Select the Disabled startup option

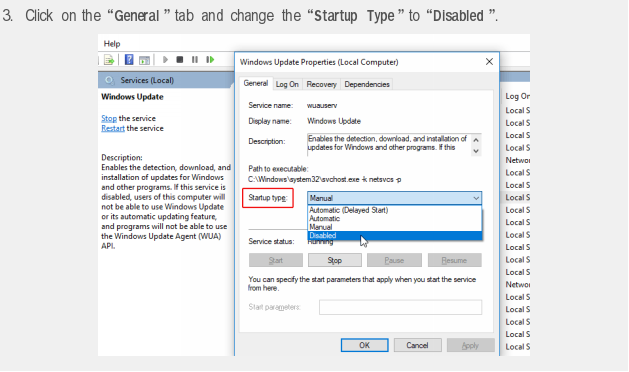click(x=394, y=236)
